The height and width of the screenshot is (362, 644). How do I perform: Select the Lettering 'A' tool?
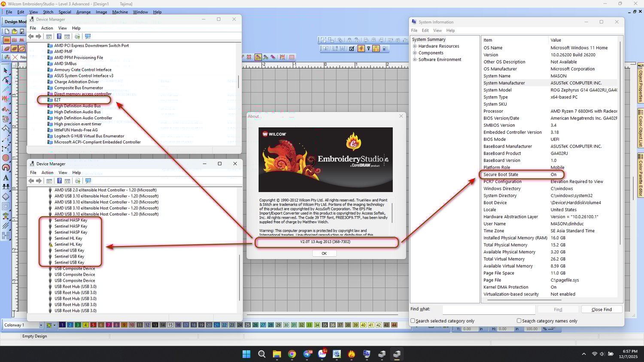tap(6, 177)
